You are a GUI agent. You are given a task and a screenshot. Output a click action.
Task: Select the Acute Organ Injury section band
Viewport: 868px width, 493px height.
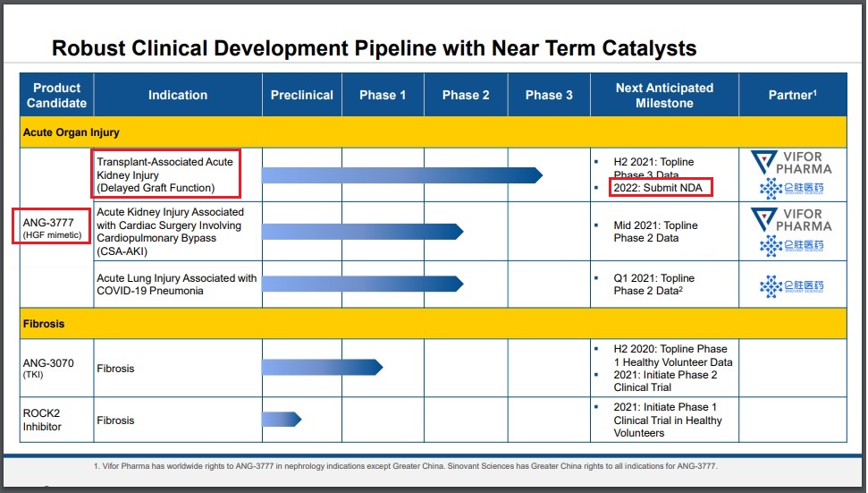tap(433, 132)
